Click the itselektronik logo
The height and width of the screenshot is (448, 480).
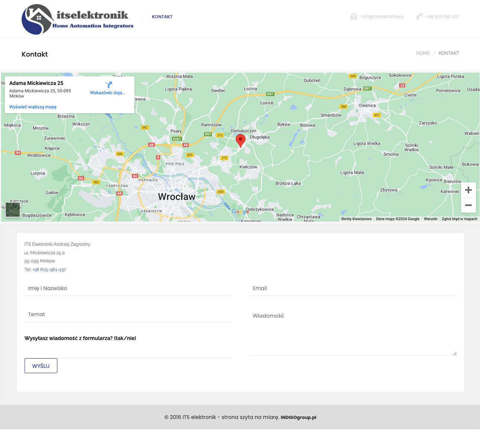coord(77,19)
